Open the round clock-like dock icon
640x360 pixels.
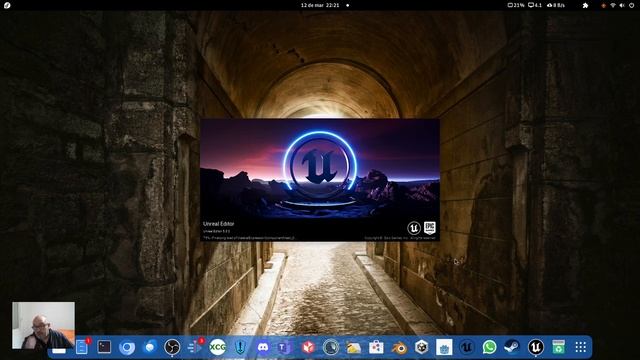coord(331,347)
